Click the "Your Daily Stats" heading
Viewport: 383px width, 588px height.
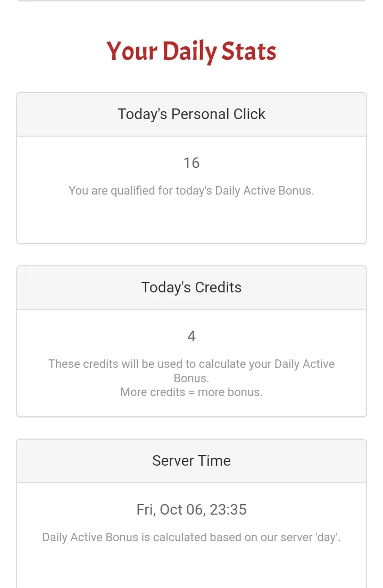coord(191,52)
